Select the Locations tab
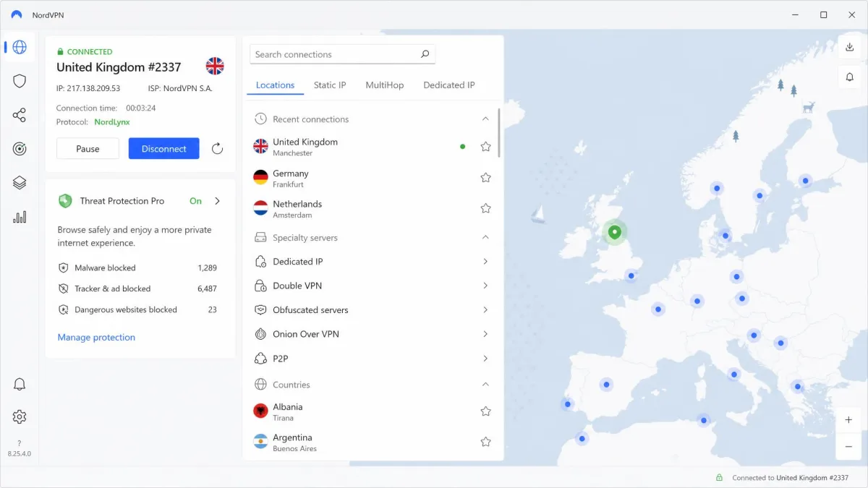Viewport: 868px width, 488px height. tap(275, 85)
